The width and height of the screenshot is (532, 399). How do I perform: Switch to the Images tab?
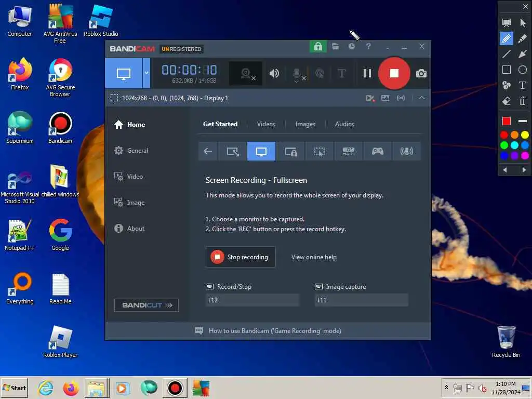305,124
